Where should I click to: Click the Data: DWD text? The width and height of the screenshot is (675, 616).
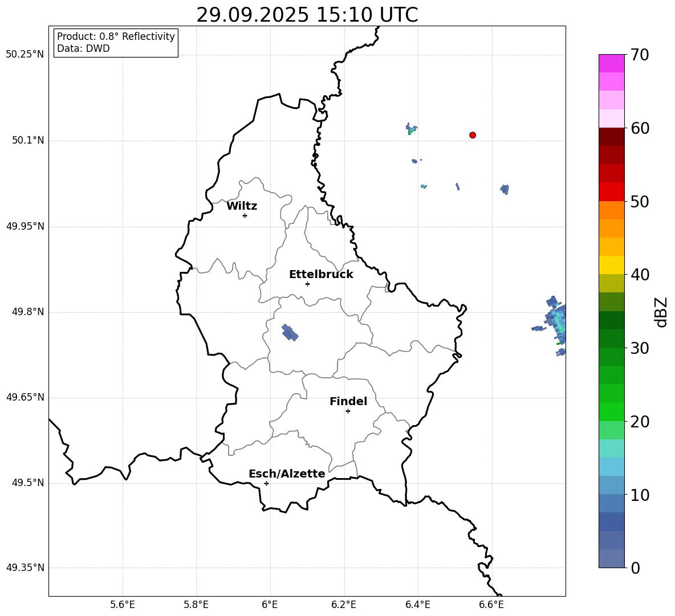(83, 48)
